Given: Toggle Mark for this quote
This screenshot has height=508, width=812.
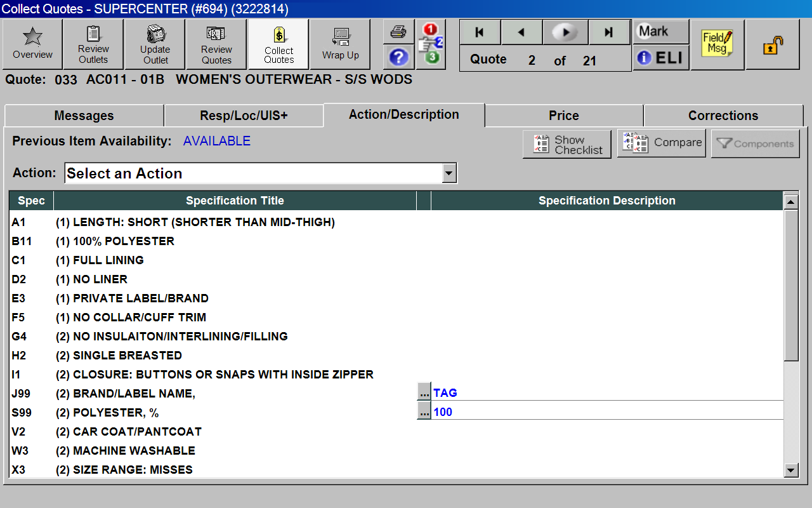Looking at the screenshot, I should 660,31.
